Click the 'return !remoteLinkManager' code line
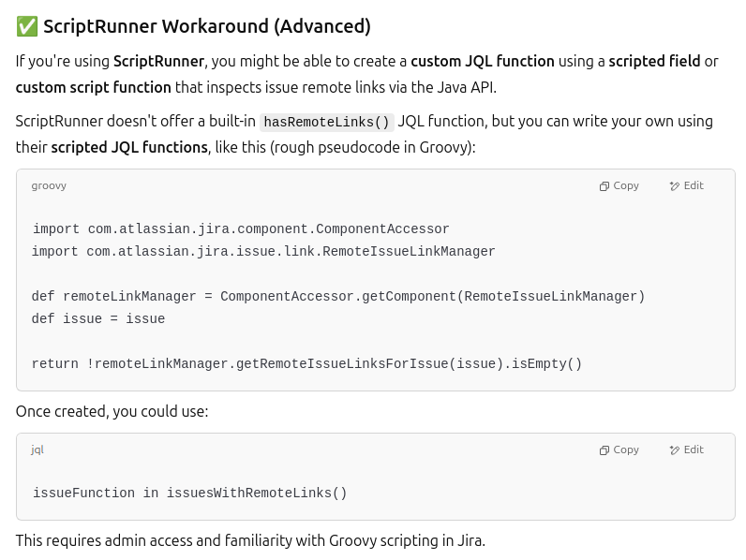Image resolution: width=746 pixels, height=560 pixels. pos(306,363)
